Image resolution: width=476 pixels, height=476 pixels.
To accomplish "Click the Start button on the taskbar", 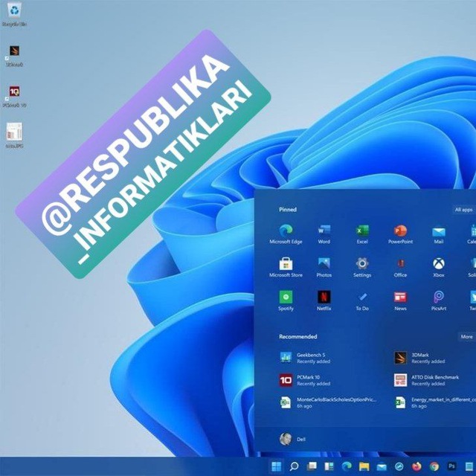I will pyautogui.click(x=276, y=466).
